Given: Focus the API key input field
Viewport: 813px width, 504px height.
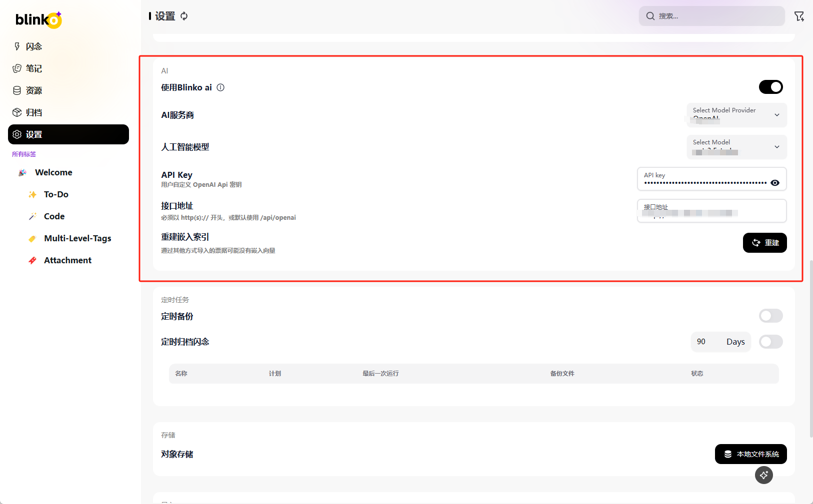Looking at the screenshot, I should click(711, 179).
